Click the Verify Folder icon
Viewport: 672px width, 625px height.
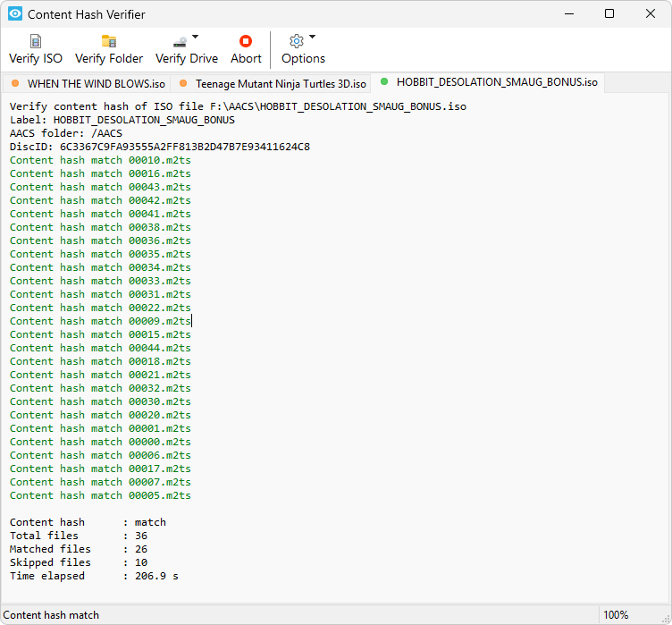click(x=109, y=42)
